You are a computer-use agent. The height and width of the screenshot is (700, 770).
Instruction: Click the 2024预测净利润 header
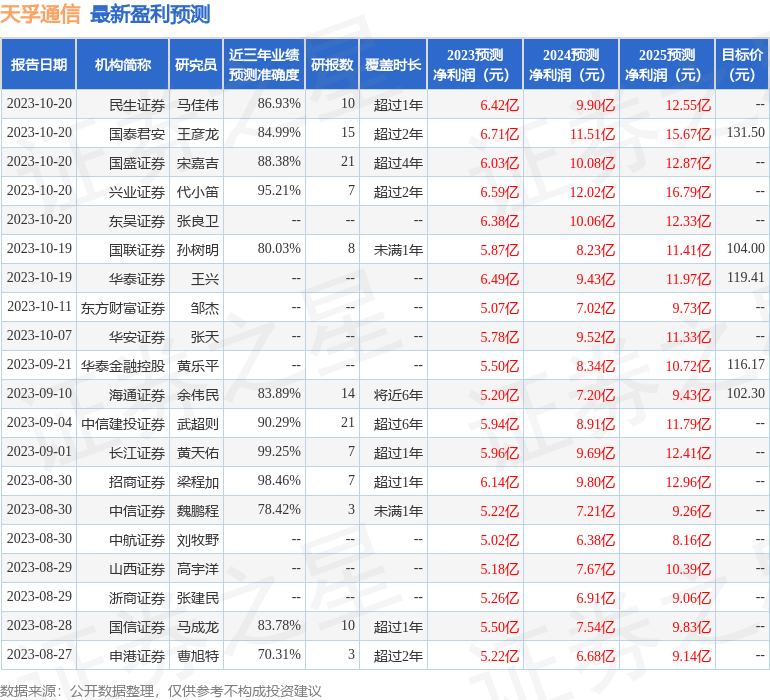pyautogui.click(x=571, y=64)
